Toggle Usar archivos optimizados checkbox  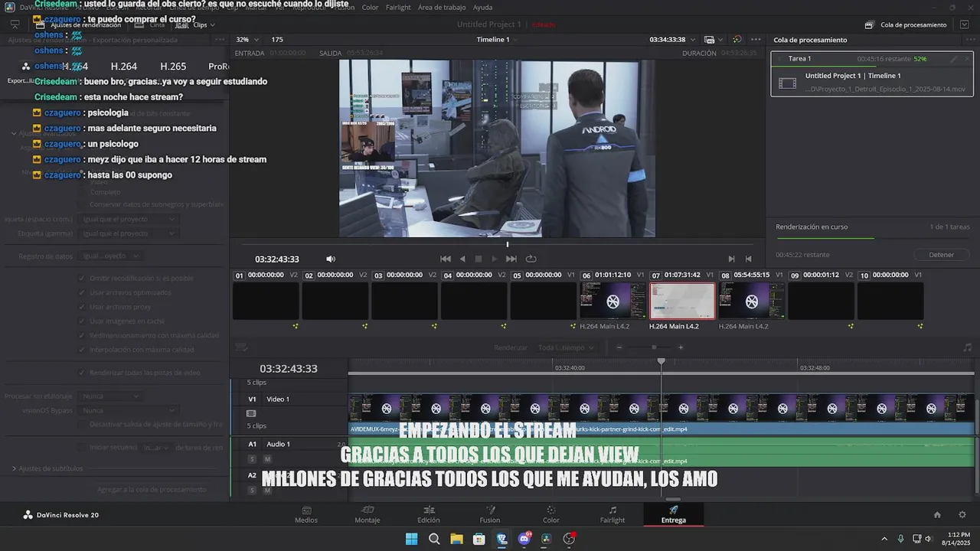pyautogui.click(x=82, y=292)
